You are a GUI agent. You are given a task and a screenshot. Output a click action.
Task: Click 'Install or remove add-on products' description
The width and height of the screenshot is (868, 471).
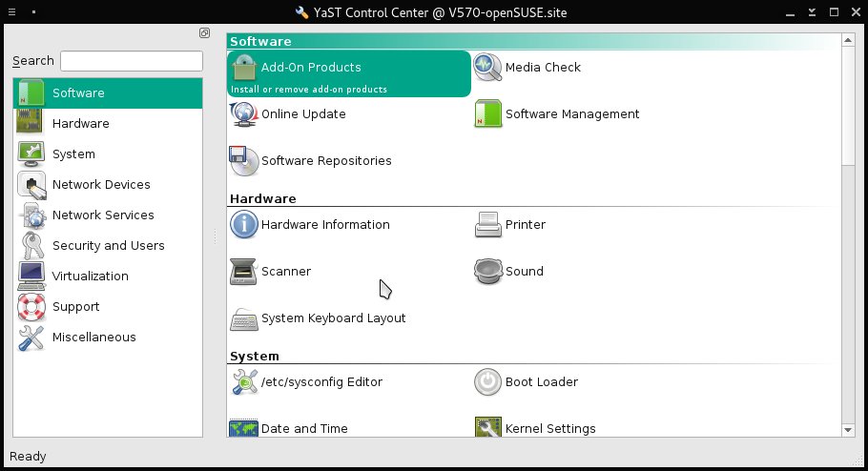point(309,89)
